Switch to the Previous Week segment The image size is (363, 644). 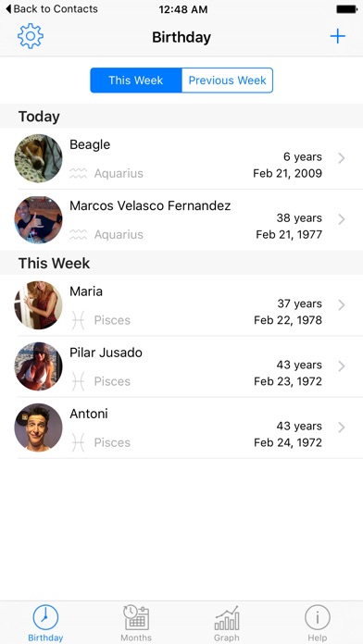[x=227, y=80]
